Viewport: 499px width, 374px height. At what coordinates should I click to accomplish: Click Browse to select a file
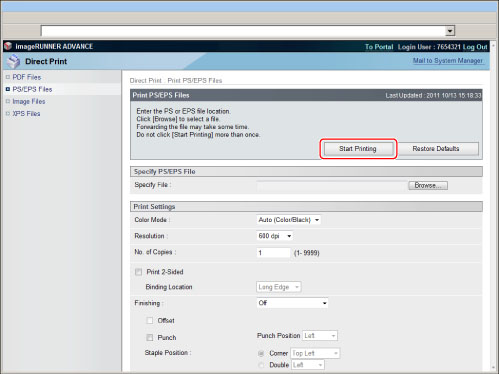[428, 185]
